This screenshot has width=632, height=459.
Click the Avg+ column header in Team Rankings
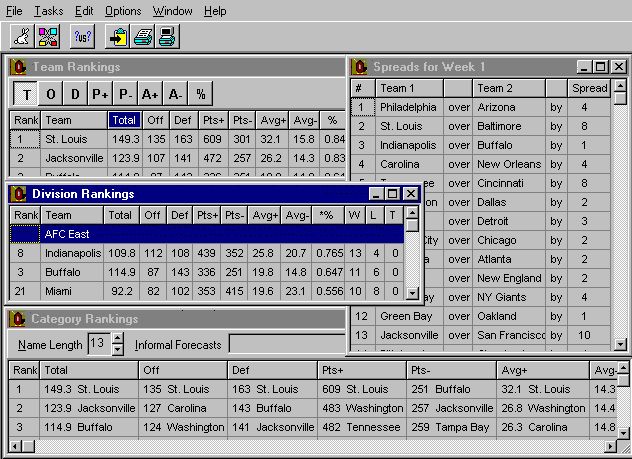[x=272, y=120]
